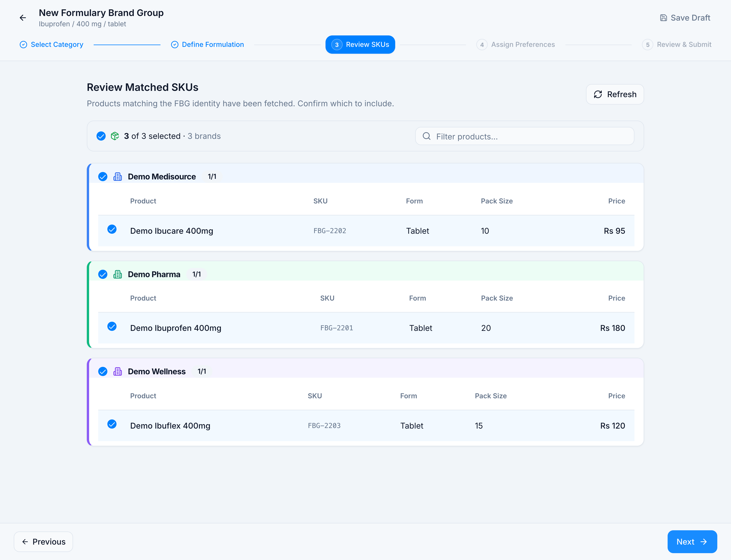731x560 pixels.
Task: Collapse the Demo Wellness brand group header
Action: point(366,371)
